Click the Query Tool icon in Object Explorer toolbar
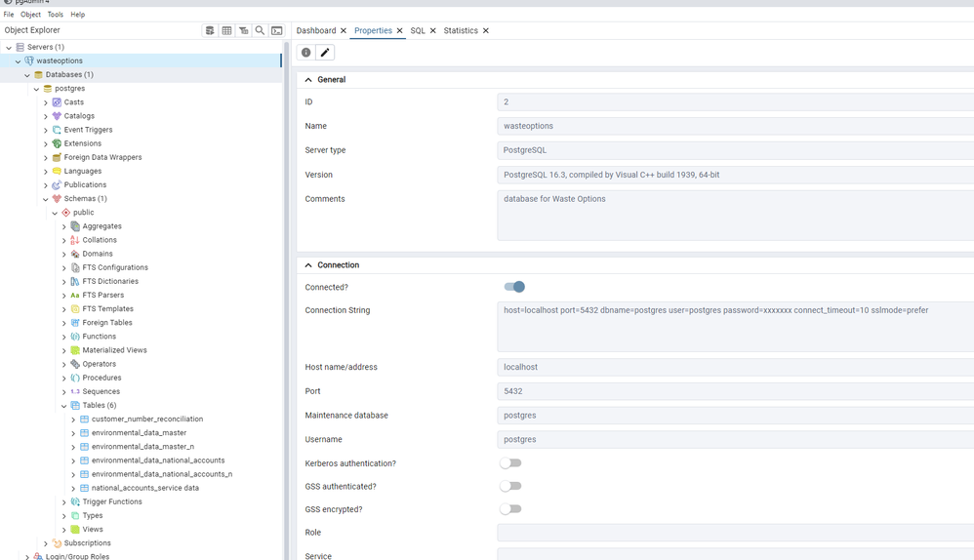 210,30
